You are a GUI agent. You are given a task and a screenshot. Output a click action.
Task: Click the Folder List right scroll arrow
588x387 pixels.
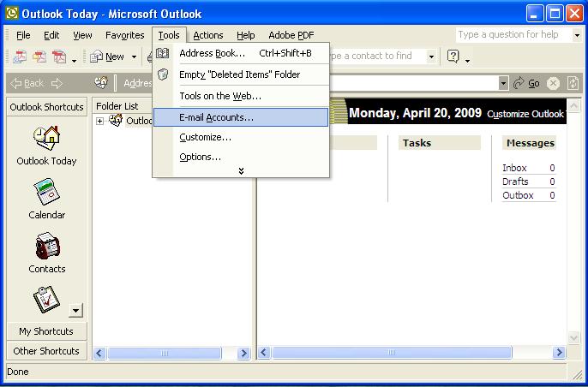(x=243, y=353)
